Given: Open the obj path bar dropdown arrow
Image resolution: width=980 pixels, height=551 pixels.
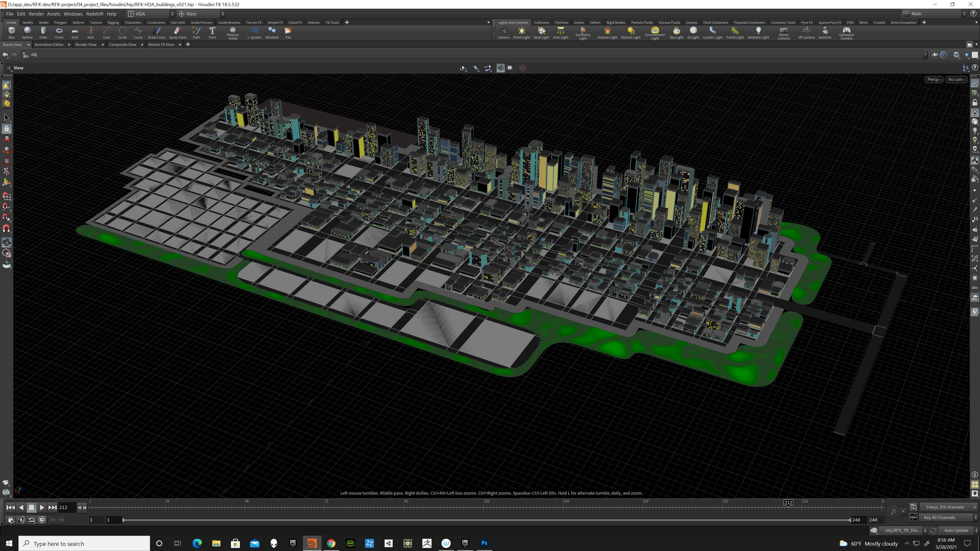Looking at the screenshot, I should point(925,55).
